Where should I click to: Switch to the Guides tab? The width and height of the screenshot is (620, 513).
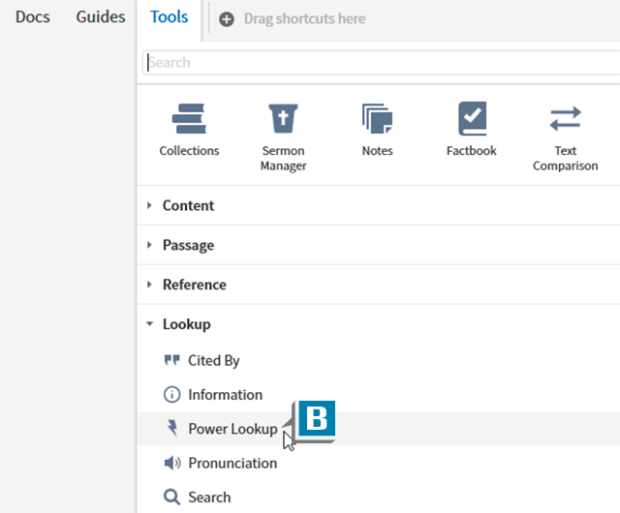[101, 17]
